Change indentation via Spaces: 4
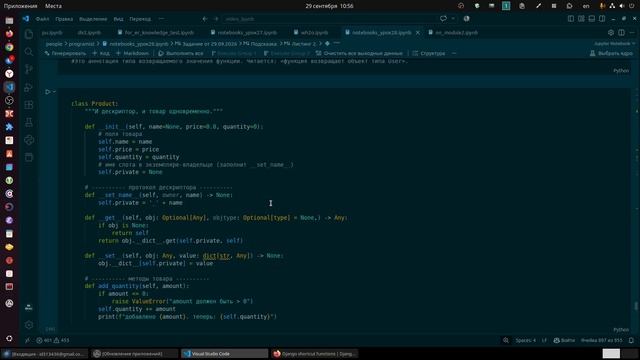Image resolution: width=640 pixels, height=360 pixels. click(525, 340)
